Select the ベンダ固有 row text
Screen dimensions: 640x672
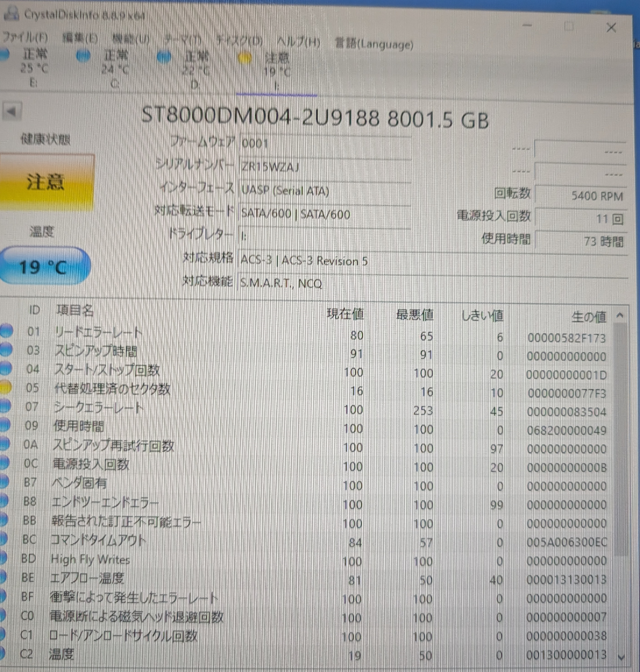pos(79,483)
